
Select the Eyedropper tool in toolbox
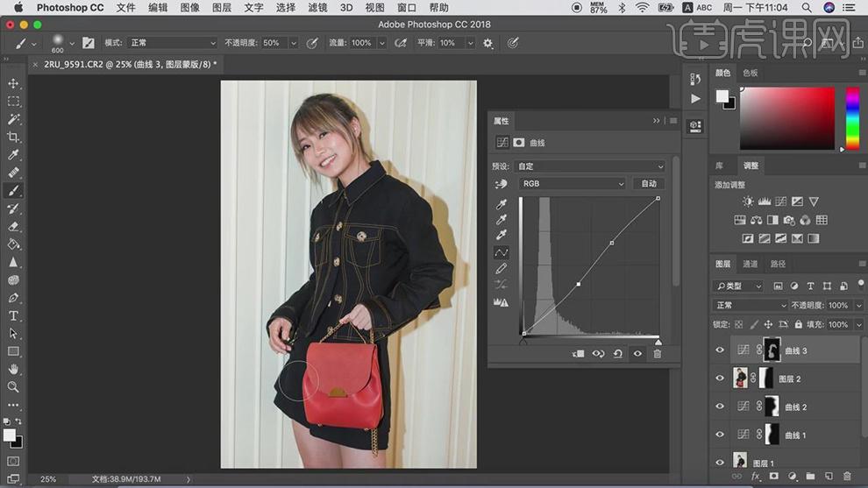click(13, 154)
